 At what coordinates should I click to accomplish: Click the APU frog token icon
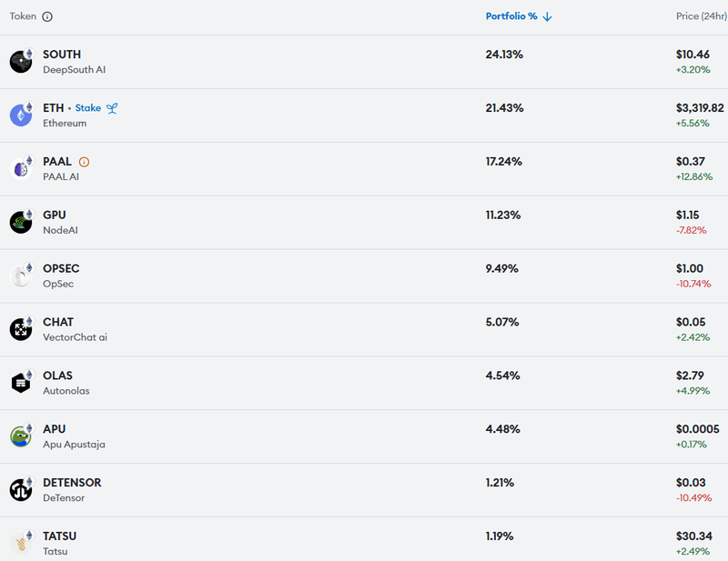21,436
